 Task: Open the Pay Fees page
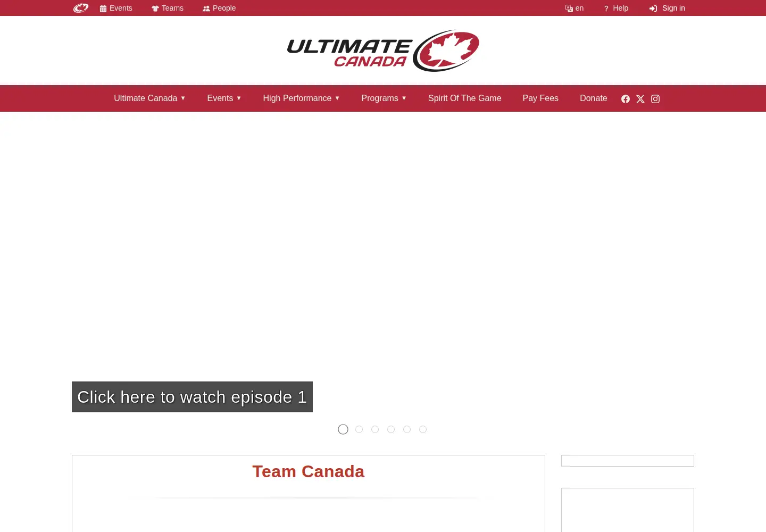pos(540,98)
